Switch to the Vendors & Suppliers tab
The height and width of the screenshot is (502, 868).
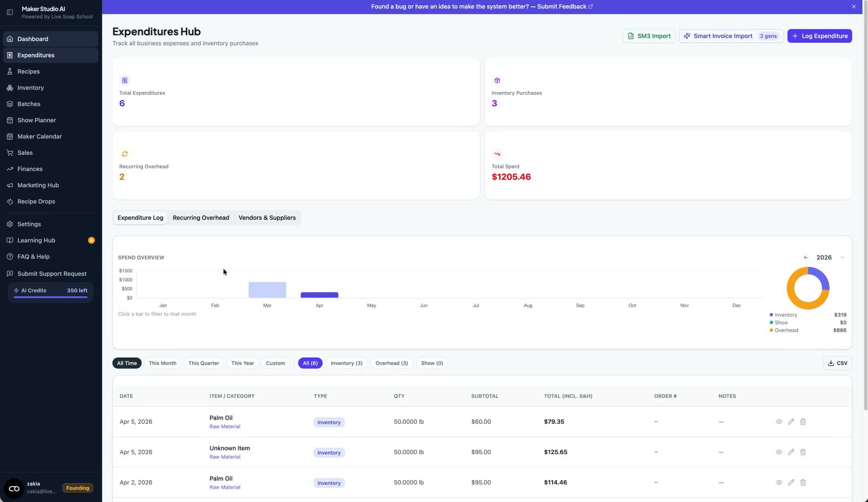point(267,218)
